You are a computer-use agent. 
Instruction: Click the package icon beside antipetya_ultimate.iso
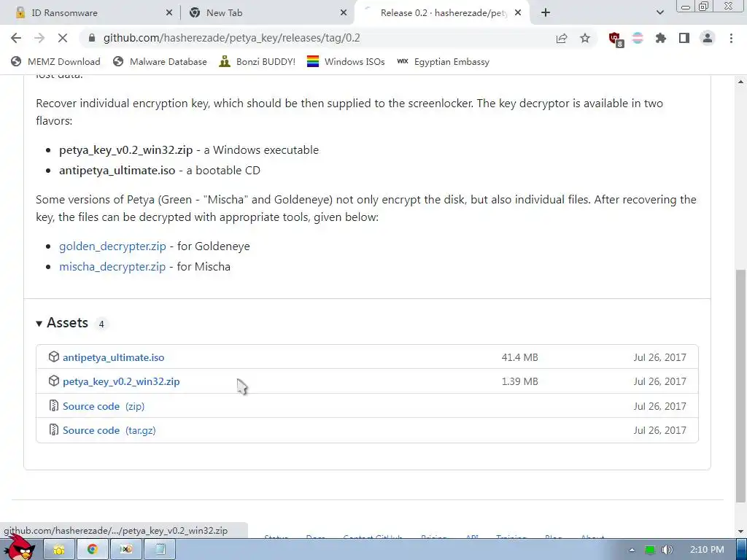(54, 357)
